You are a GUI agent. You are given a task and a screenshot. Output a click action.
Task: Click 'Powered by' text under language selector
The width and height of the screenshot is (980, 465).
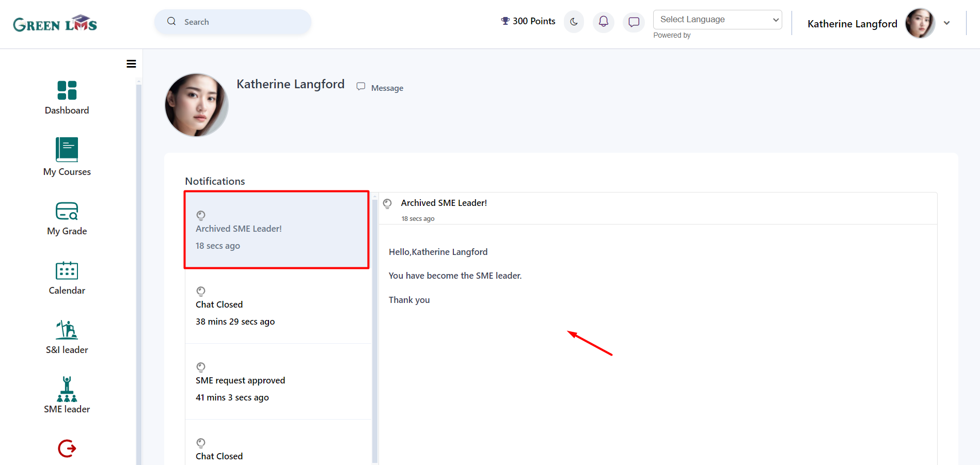tap(672, 35)
